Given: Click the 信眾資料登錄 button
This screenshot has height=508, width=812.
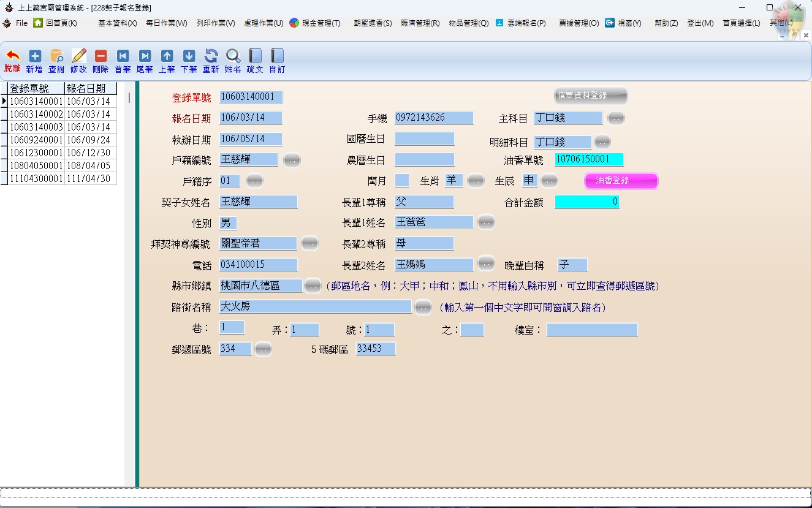Looking at the screenshot, I should pos(590,96).
